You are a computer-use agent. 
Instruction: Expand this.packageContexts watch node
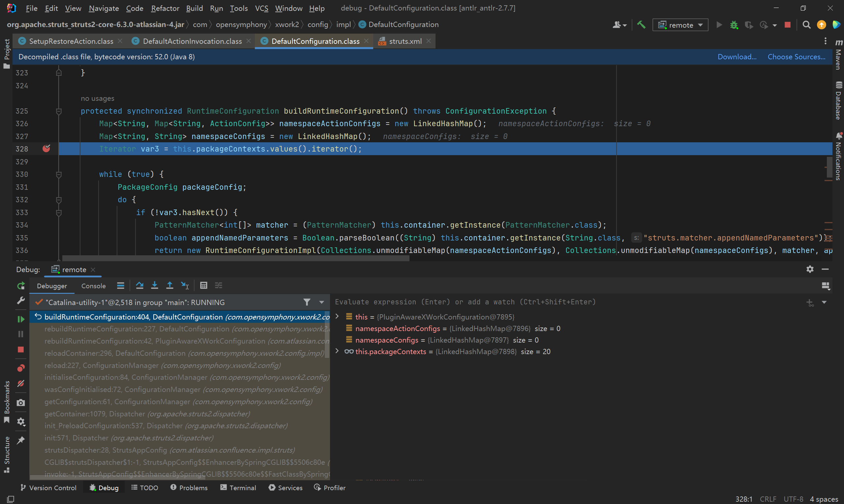(337, 351)
